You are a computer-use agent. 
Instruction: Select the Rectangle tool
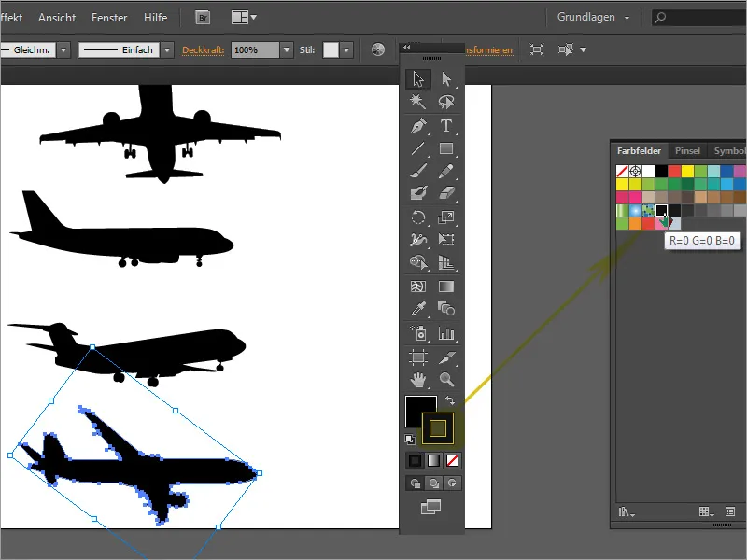tap(446, 148)
